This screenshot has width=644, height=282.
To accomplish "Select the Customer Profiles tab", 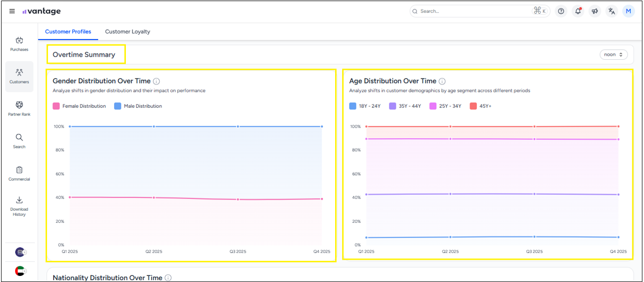I will click(68, 31).
